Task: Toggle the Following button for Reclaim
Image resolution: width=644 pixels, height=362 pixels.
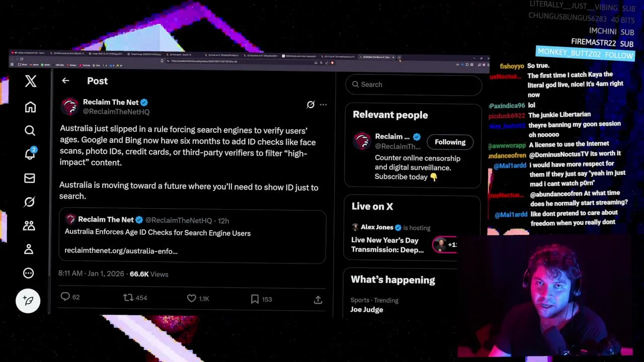Action: pyautogui.click(x=450, y=142)
